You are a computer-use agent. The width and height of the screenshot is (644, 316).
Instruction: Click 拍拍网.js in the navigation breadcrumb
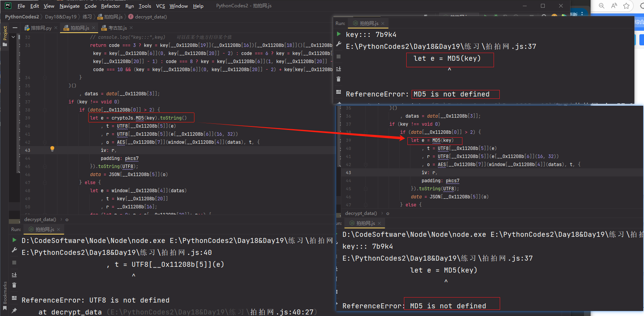point(110,17)
